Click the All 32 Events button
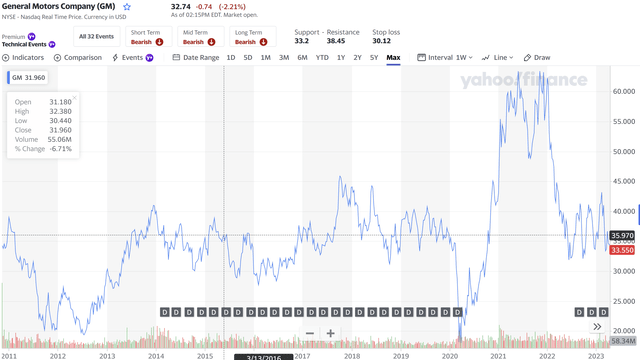 pyautogui.click(x=96, y=36)
